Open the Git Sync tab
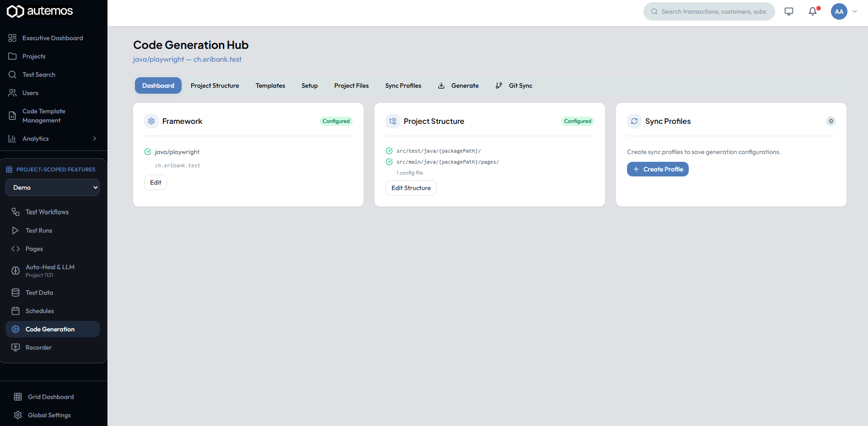 514,85
